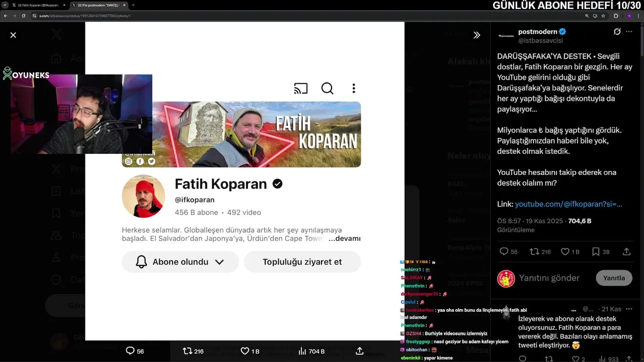Open more options menu on postmodern's tweet
Screen dimensions: 644x362
click(629, 32)
